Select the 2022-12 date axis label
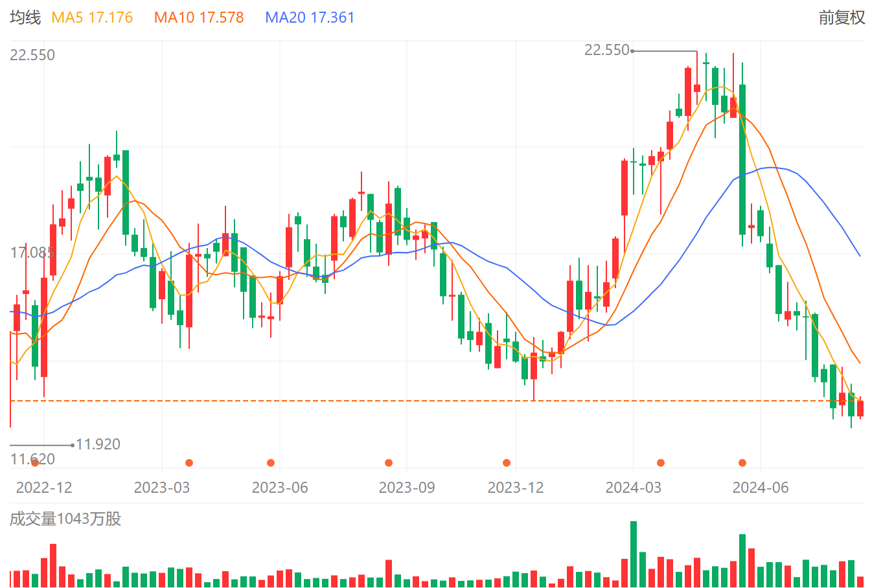894x588 pixels. tap(44, 488)
